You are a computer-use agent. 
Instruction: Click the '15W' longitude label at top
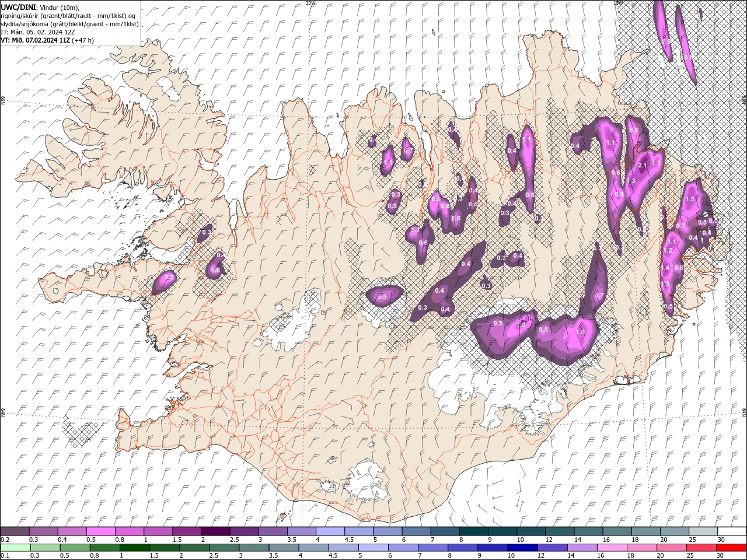[618, 3]
